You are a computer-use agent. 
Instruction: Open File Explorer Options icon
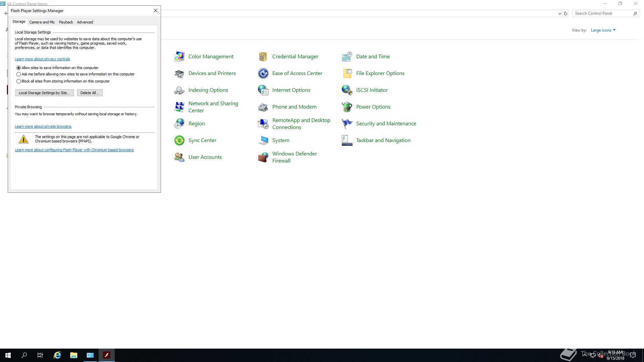click(347, 73)
